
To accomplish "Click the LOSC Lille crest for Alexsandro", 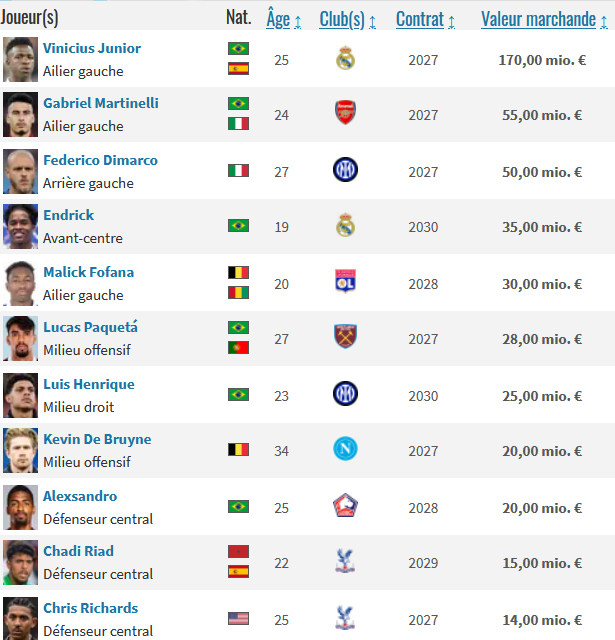I will coord(345,505).
